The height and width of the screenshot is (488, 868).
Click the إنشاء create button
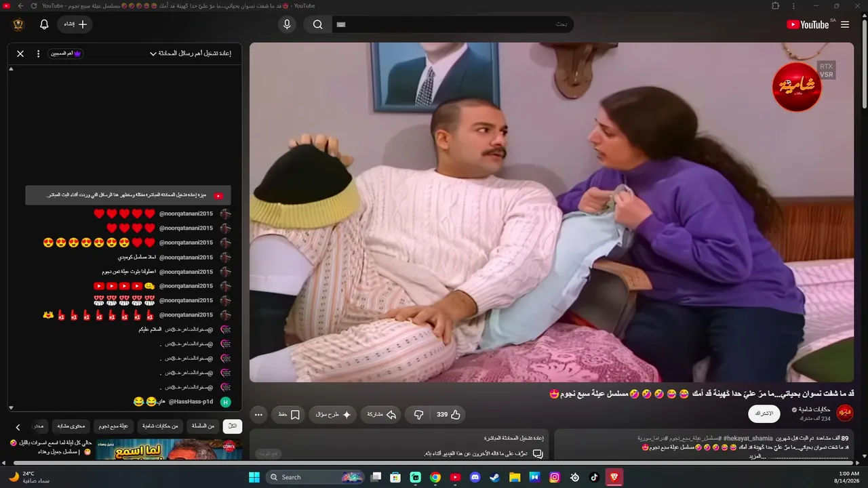point(75,24)
